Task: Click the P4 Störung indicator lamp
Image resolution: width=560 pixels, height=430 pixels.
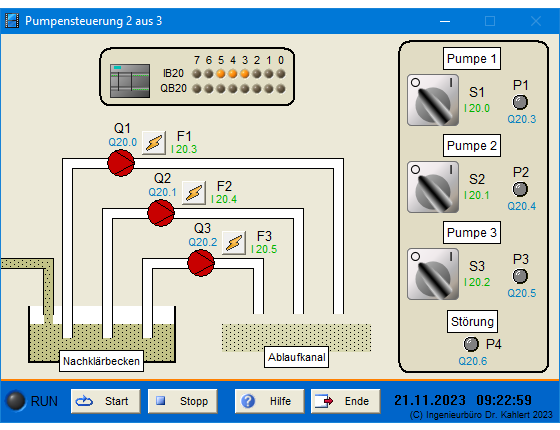Action: coord(471,344)
